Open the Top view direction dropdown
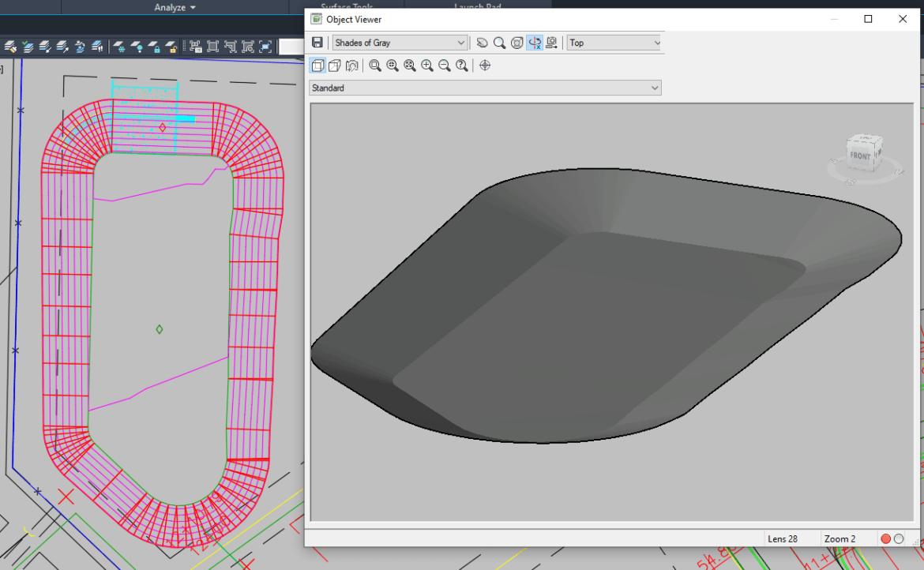Screen dimensions: 924x570 [614, 43]
